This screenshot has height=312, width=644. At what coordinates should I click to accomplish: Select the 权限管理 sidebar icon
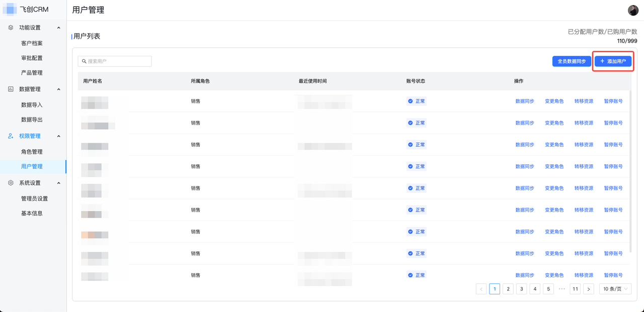pos(10,136)
